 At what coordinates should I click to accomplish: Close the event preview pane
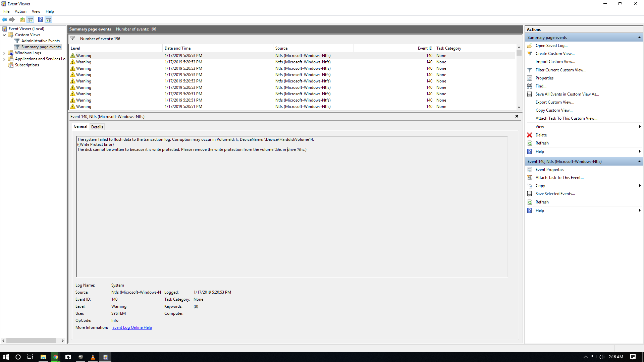tap(517, 116)
